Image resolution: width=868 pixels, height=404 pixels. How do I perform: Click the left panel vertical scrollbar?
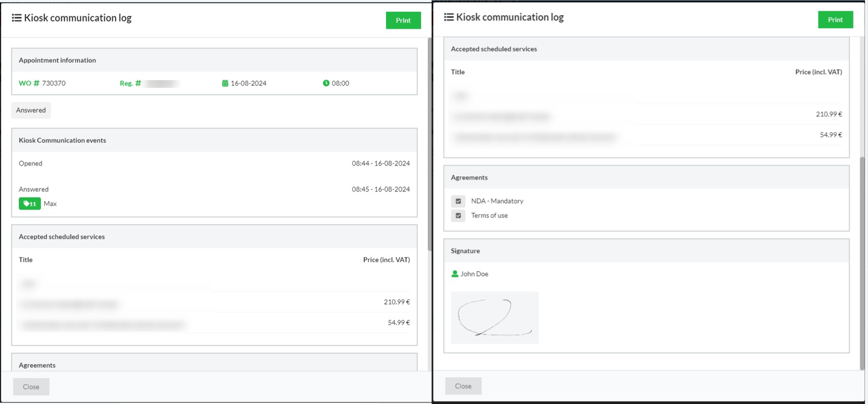tap(429, 144)
